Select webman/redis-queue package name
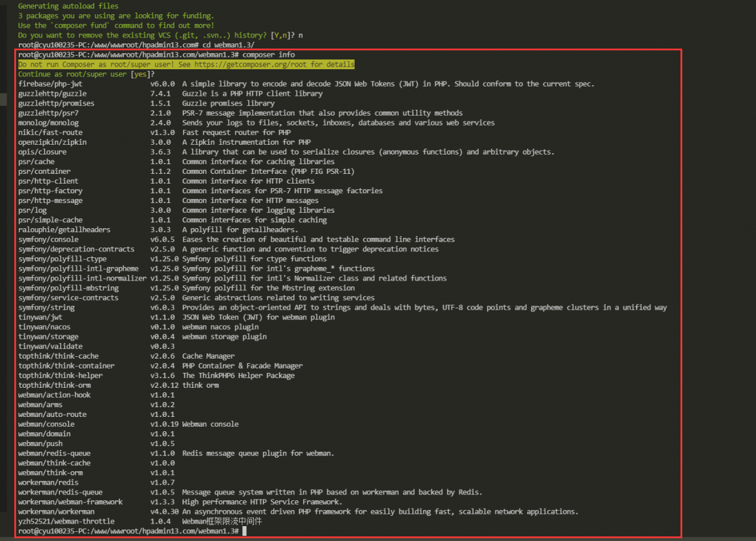The width and height of the screenshot is (756, 541). click(54, 453)
